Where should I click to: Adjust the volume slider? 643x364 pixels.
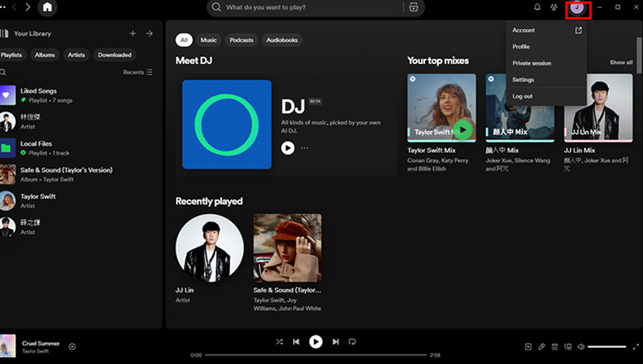pyautogui.click(x=607, y=347)
